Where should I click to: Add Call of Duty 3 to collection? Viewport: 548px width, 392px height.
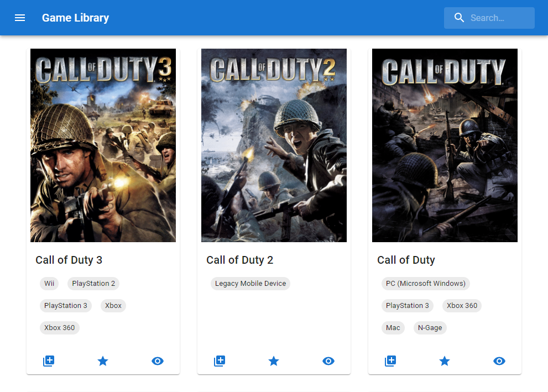[49, 361]
